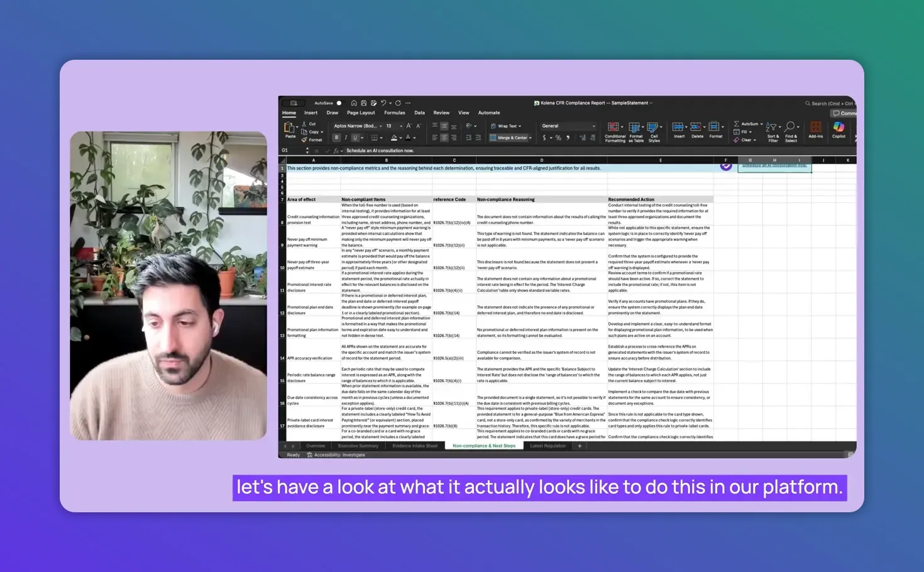Add a new sheet with plus button

tap(580, 446)
